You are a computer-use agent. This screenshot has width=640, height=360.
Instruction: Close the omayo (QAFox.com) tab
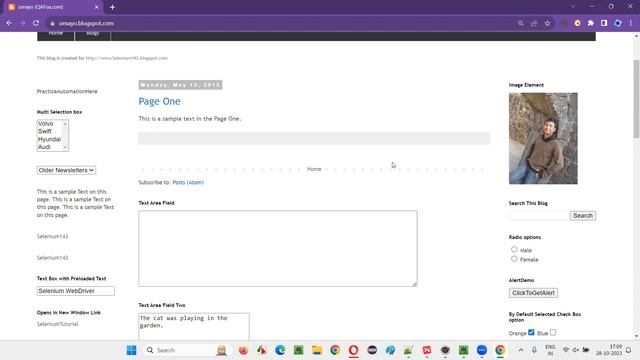96,7
